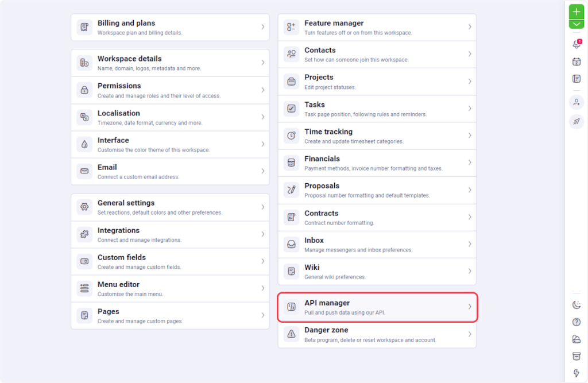Open notifications bell in sidebar
This screenshot has height=383, width=588.
pos(577,45)
